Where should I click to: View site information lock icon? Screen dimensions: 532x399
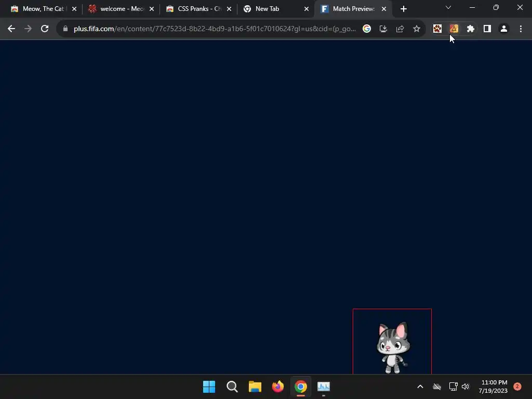[x=65, y=29]
